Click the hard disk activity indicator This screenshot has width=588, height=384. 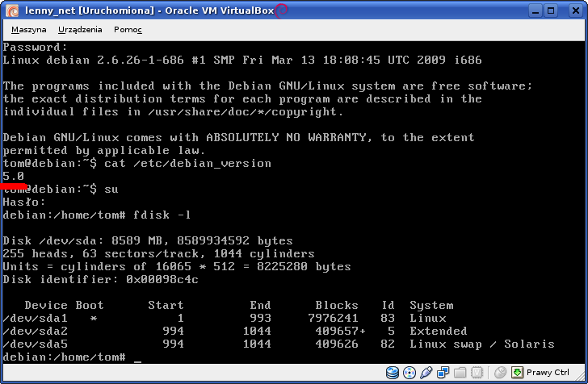pyautogui.click(x=393, y=373)
